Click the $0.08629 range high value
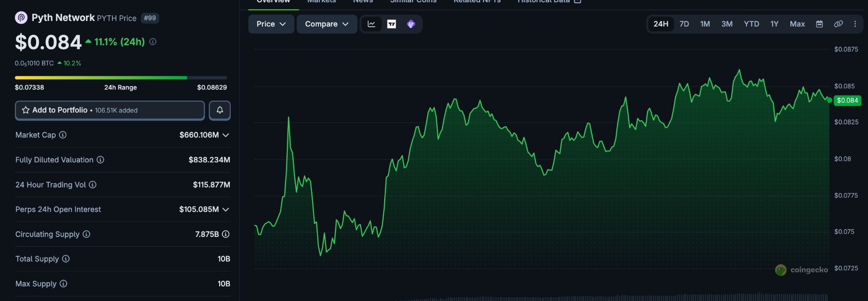868x301 pixels. tap(212, 87)
